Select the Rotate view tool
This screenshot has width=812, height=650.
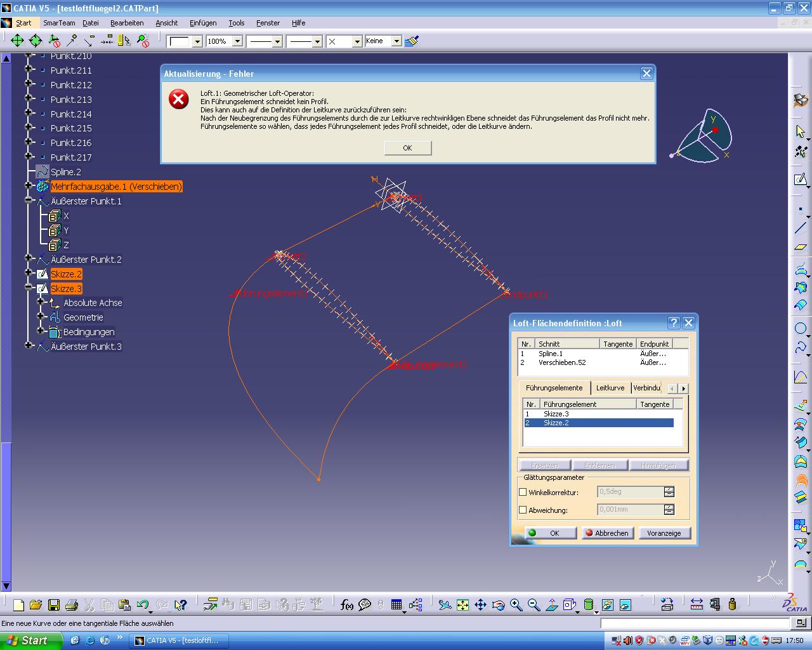pyautogui.click(x=499, y=605)
